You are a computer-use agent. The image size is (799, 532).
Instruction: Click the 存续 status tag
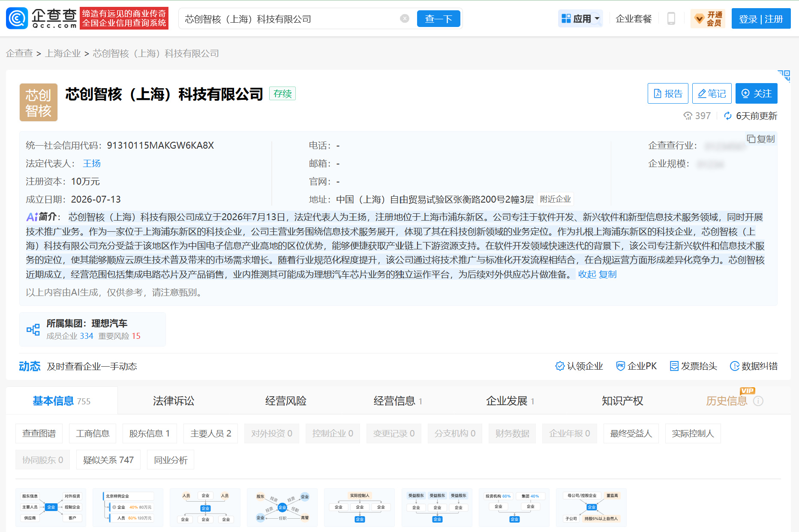pos(282,93)
